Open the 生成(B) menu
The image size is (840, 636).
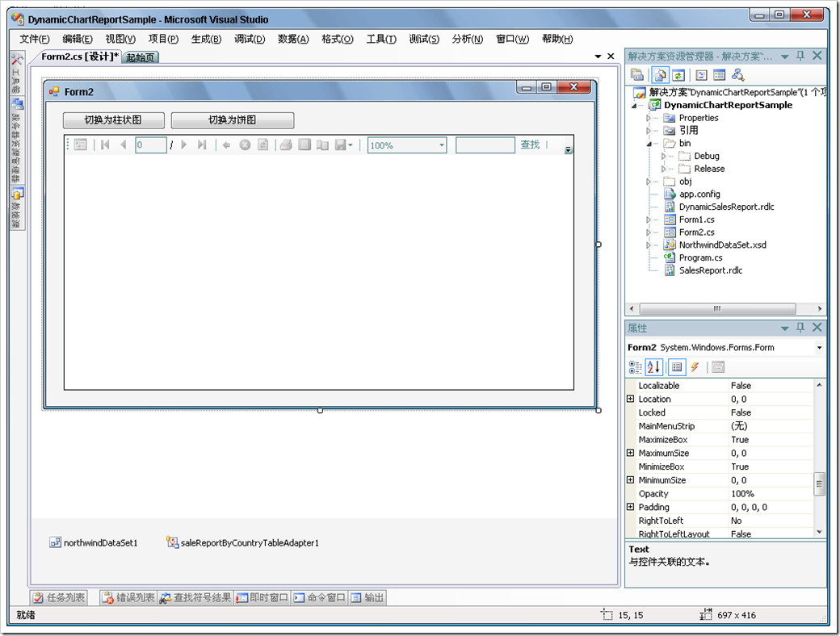[206, 39]
